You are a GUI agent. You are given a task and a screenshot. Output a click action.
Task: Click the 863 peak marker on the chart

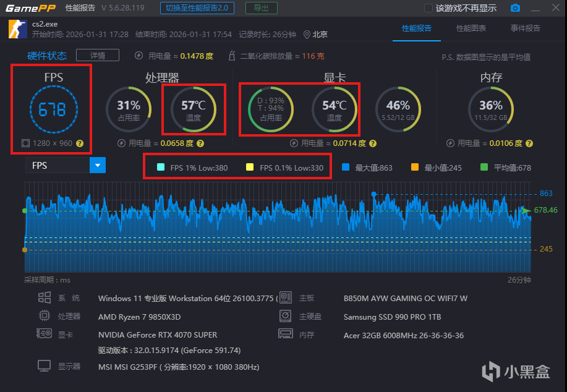tap(374, 194)
